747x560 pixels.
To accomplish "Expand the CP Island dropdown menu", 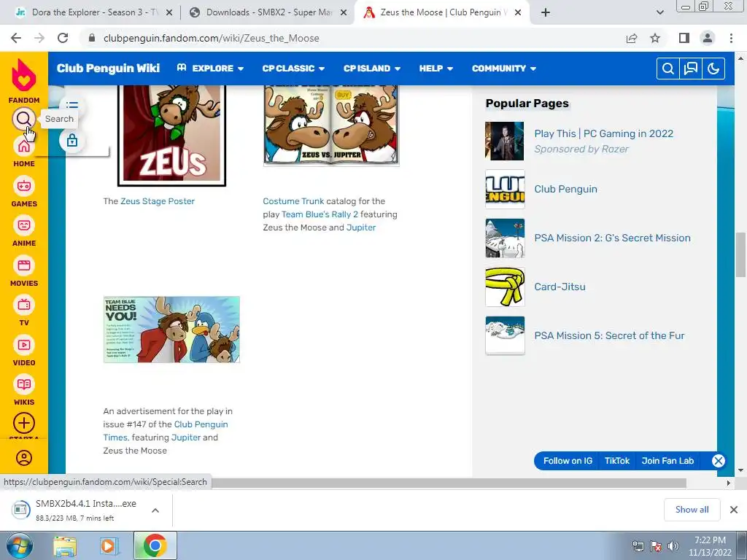I will [x=372, y=69].
